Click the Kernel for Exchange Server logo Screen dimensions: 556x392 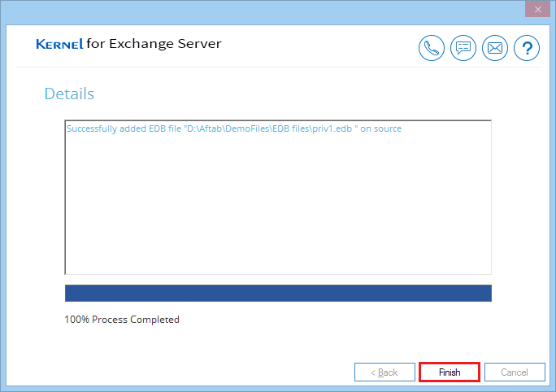(x=128, y=44)
